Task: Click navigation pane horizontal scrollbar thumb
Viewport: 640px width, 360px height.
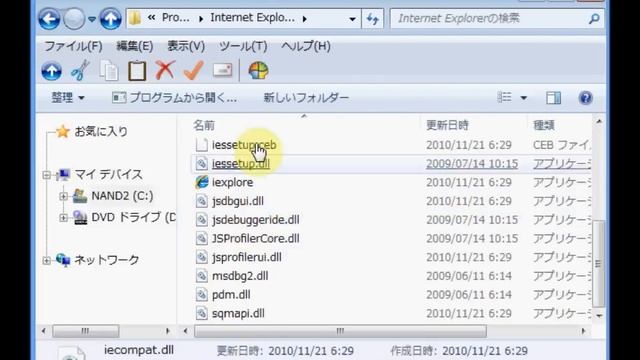Action: [x=86, y=331]
